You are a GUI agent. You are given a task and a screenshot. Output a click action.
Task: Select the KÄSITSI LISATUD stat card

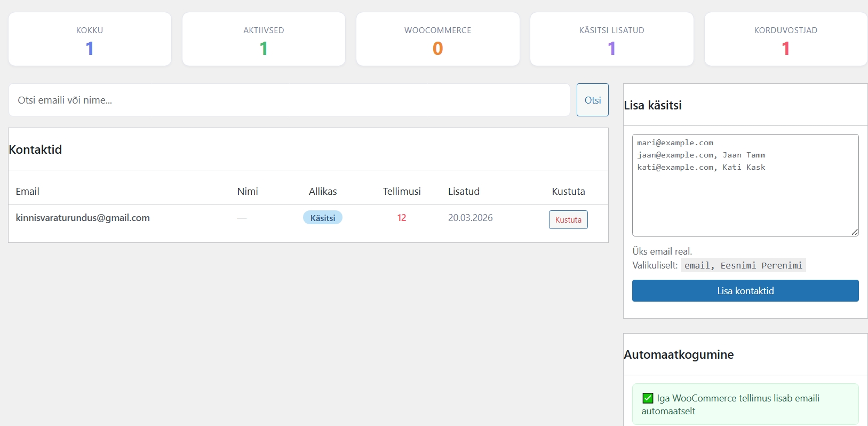click(x=611, y=40)
